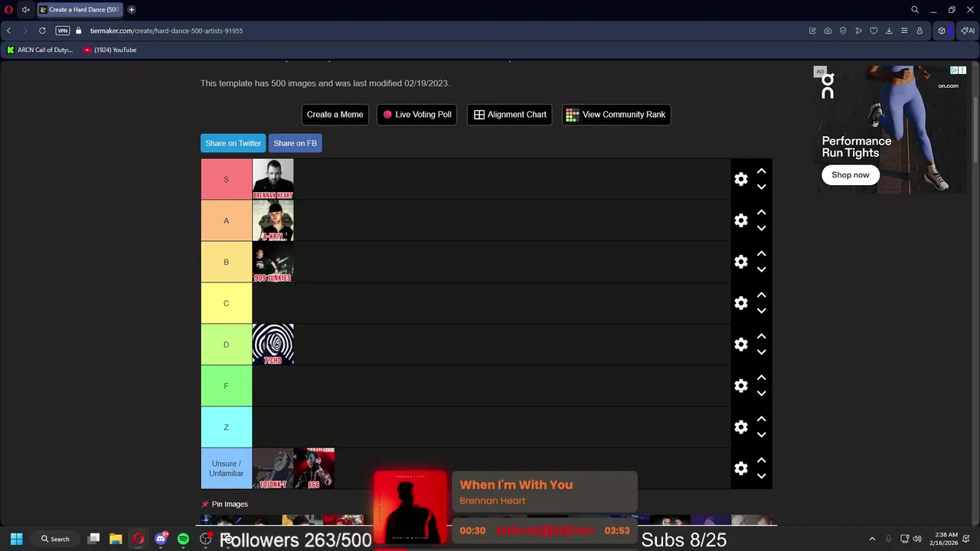Move the A tier row up
This screenshot has width=980, height=551.
[761, 213]
